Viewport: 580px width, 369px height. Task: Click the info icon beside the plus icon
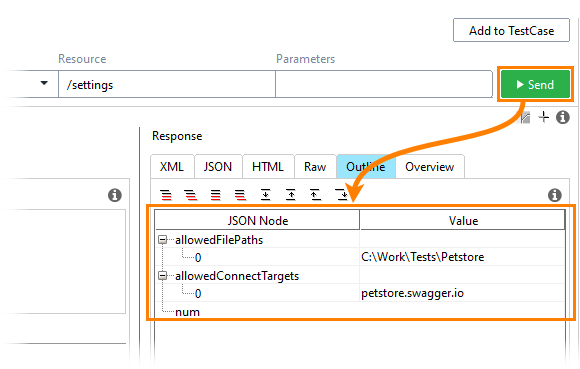point(563,117)
